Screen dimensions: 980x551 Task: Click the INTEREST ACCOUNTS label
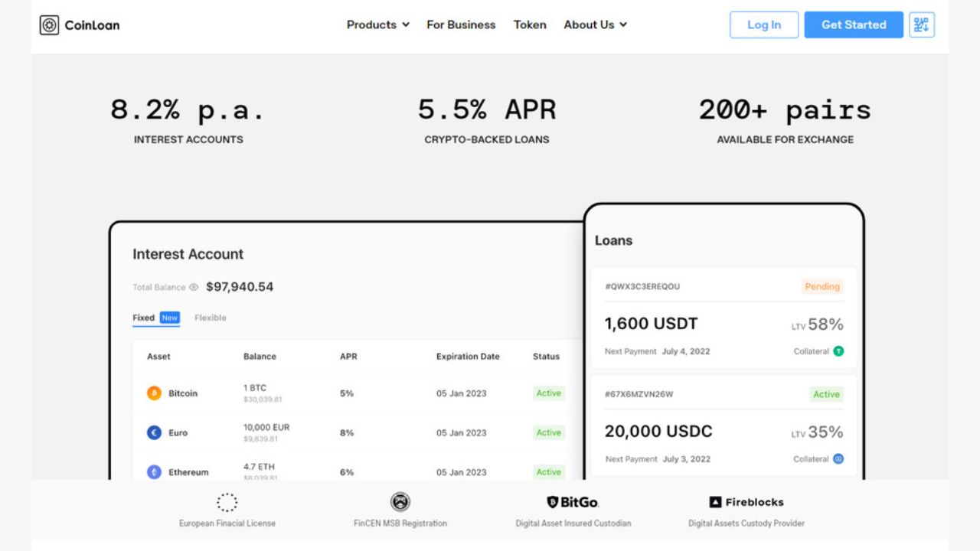[188, 140]
